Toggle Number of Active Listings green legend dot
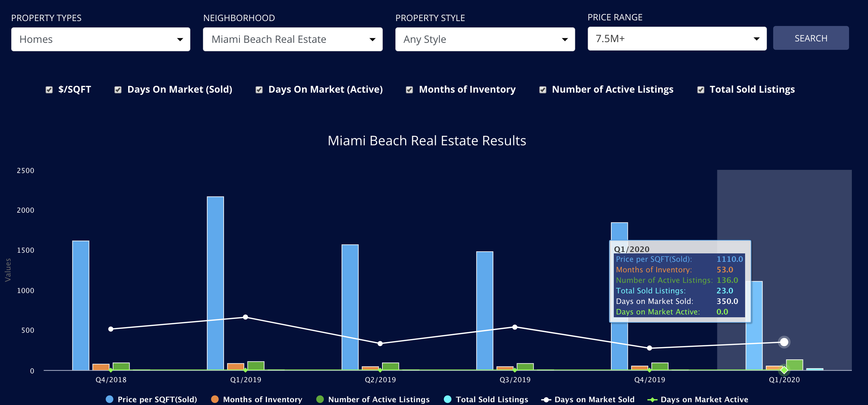Viewport: 868px width, 405px height. point(320,399)
